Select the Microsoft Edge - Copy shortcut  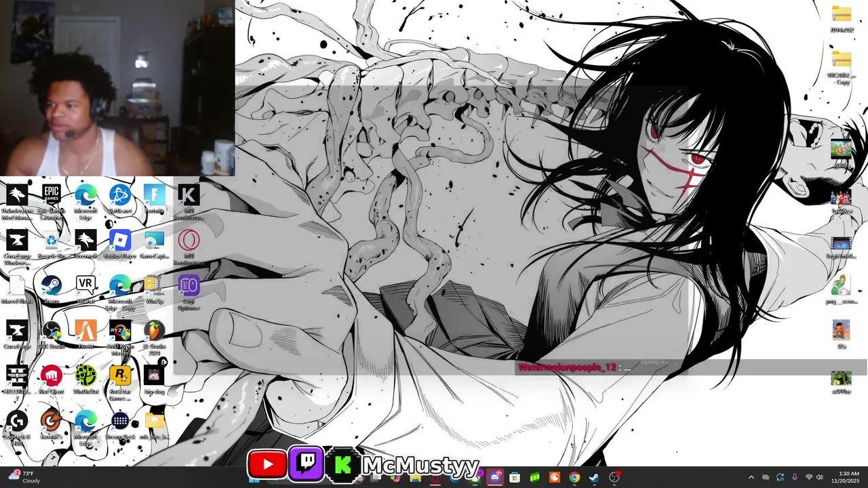pyautogui.click(x=120, y=293)
